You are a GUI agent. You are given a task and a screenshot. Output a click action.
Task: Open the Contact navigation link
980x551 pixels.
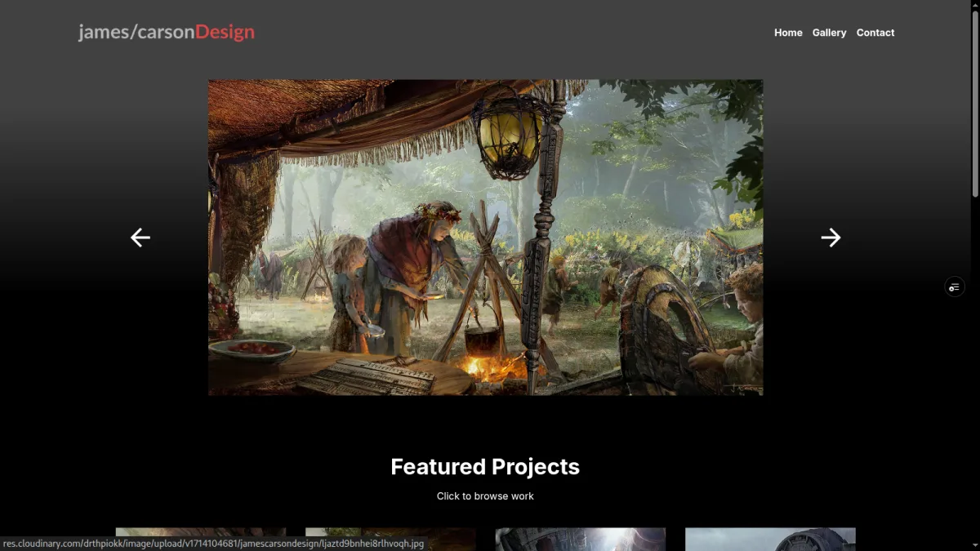click(875, 33)
